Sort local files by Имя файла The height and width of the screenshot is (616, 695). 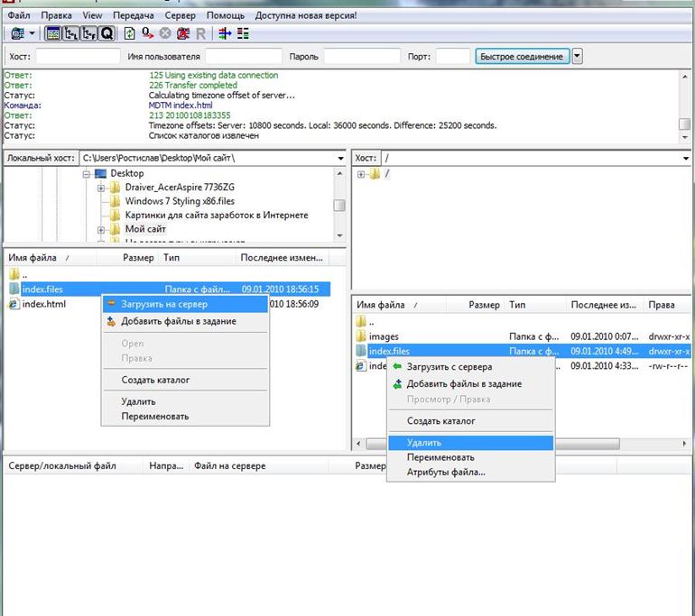pos(50,257)
